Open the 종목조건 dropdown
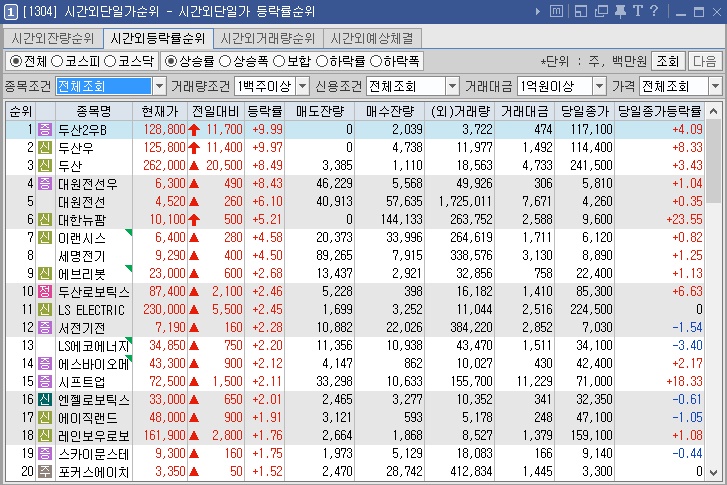The width and height of the screenshot is (727, 485). (159, 86)
